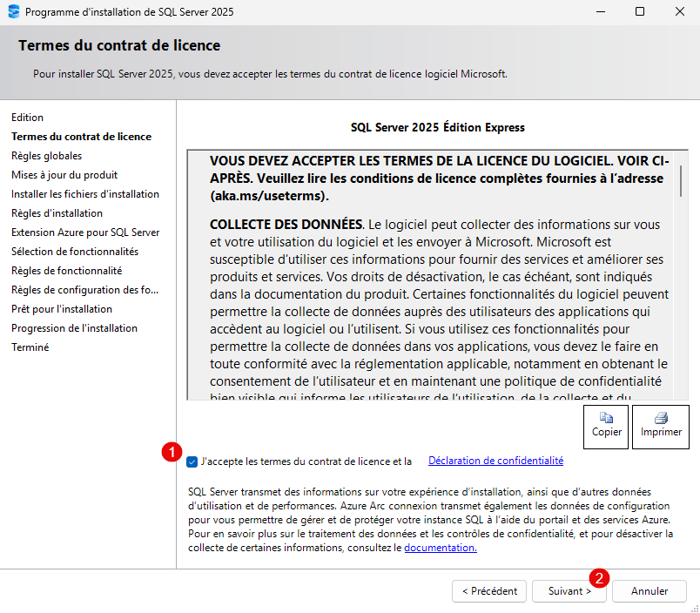Click Sélection de fonctionnalités step
This screenshot has height=613, width=700.
point(75,252)
